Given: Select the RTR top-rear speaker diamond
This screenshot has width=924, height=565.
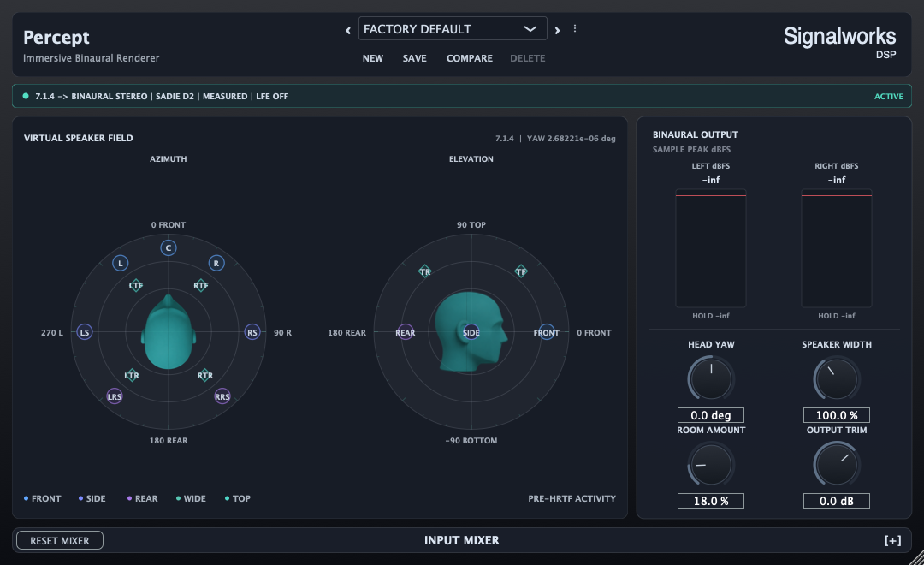Looking at the screenshot, I should click(x=205, y=375).
